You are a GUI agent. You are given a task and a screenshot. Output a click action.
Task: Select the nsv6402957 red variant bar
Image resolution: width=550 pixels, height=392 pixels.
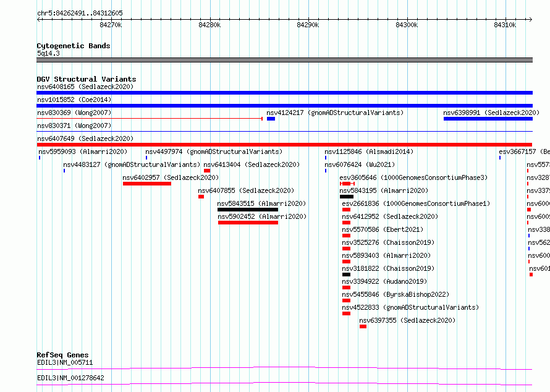coord(147,184)
